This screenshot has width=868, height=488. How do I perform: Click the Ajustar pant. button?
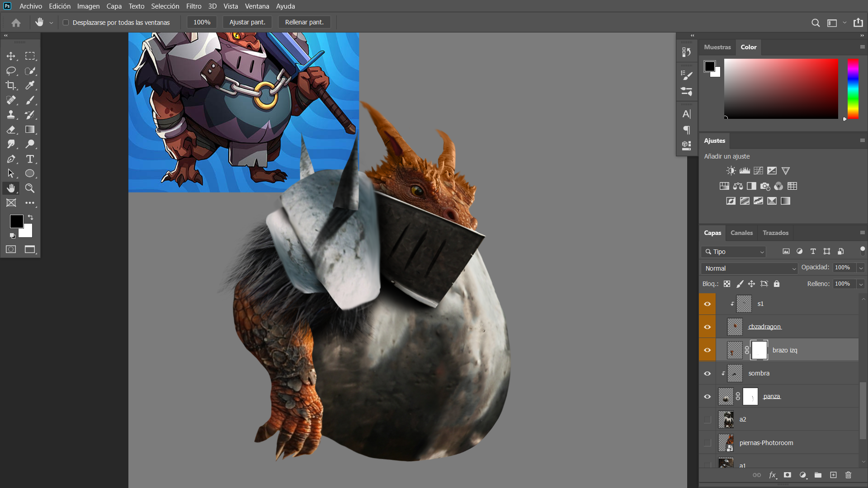(247, 22)
